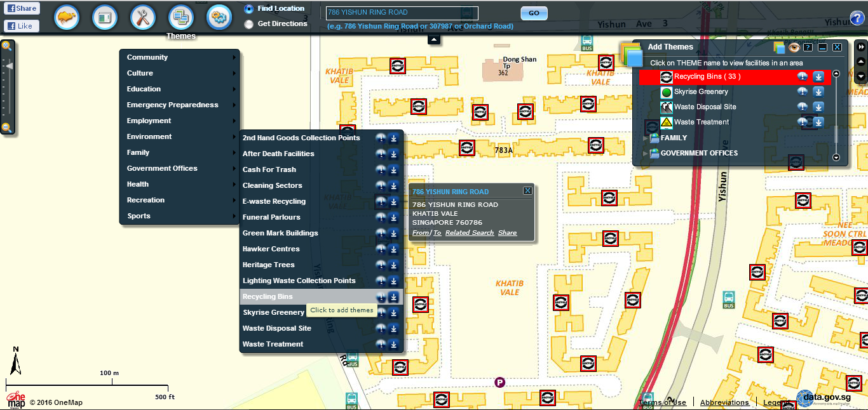Screen dimensions: 868x410
Task: Open the Themes icon on the toolbar
Action: tap(181, 18)
